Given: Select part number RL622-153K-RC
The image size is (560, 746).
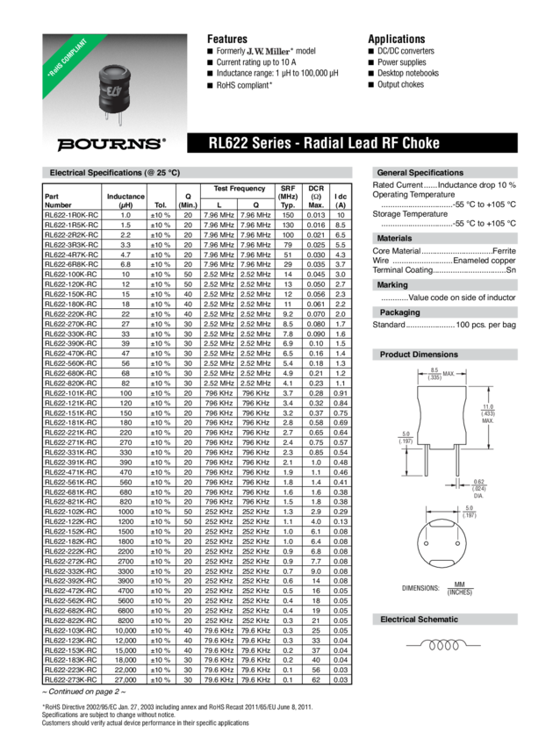Looking at the screenshot, I should pyautogui.click(x=70, y=649).
